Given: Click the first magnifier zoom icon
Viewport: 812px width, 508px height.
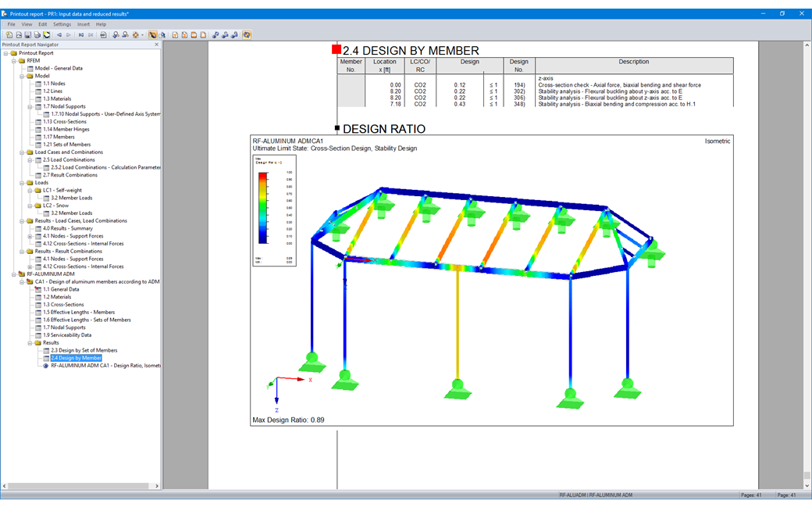Looking at the screenshot, I should click(x=116, y=34).
